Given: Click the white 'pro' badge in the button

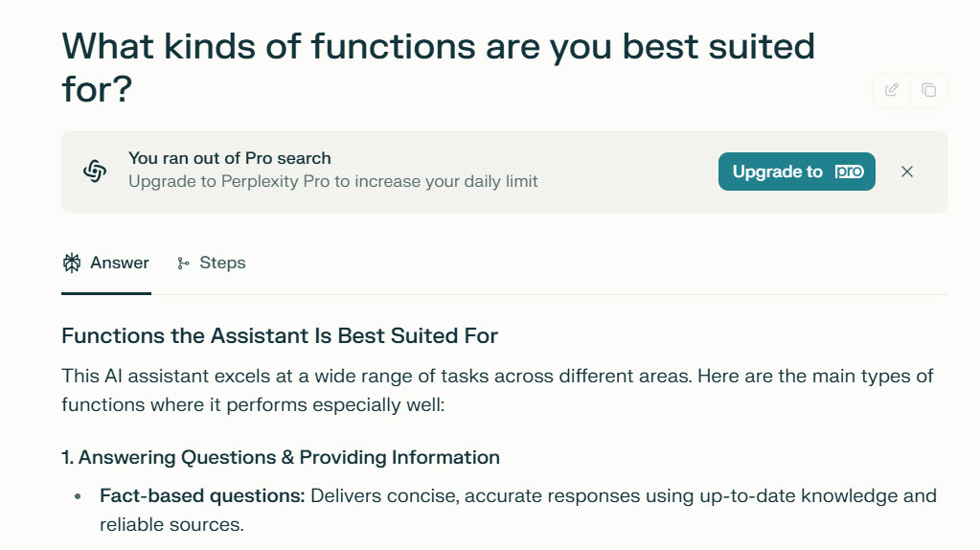Looking at the screenshot, I should [x=849, y=172].
